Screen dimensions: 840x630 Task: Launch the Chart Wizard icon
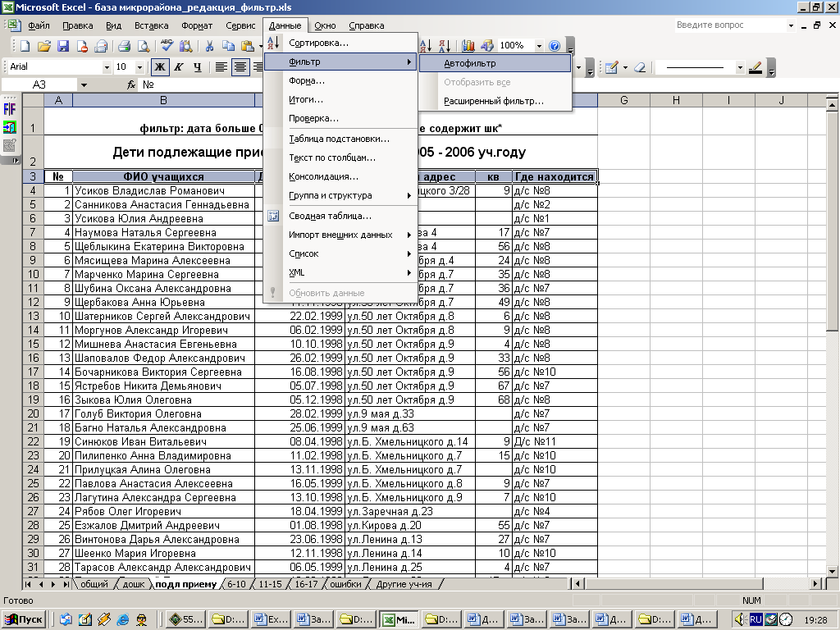click(x=468, y=46)
